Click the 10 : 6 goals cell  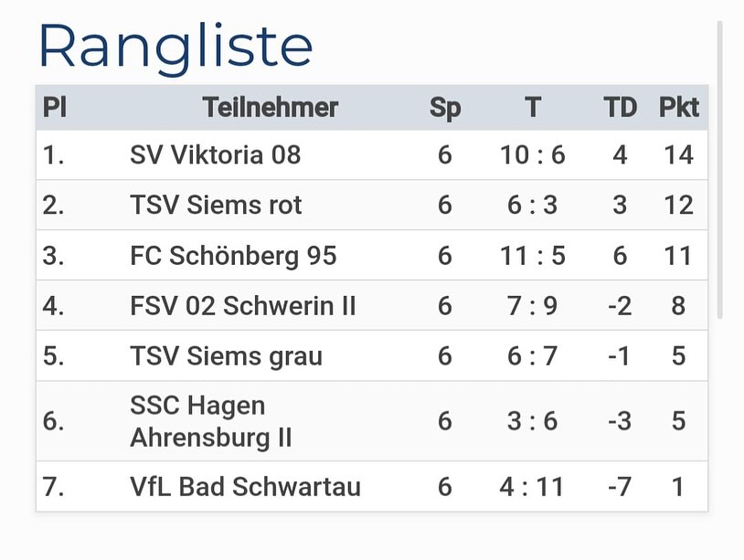(x=532, y=154)
